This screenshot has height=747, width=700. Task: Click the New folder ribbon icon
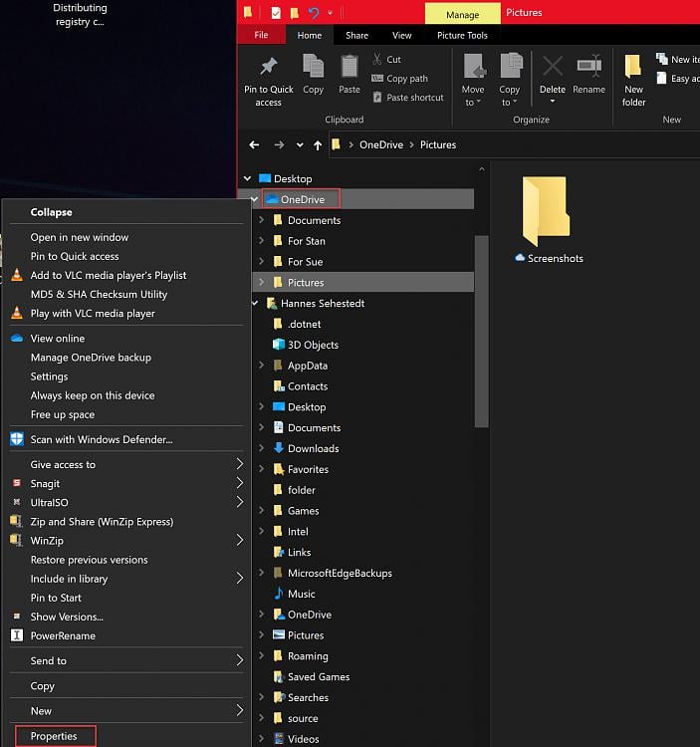[x=633, y=66]
